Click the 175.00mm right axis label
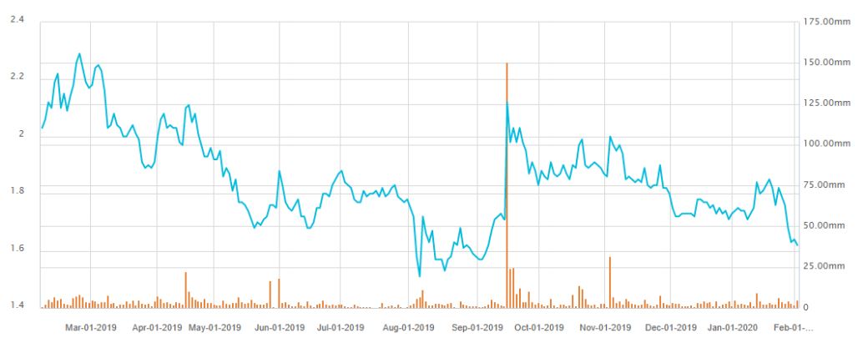868x348 pixels. click(x=829, y=22)
